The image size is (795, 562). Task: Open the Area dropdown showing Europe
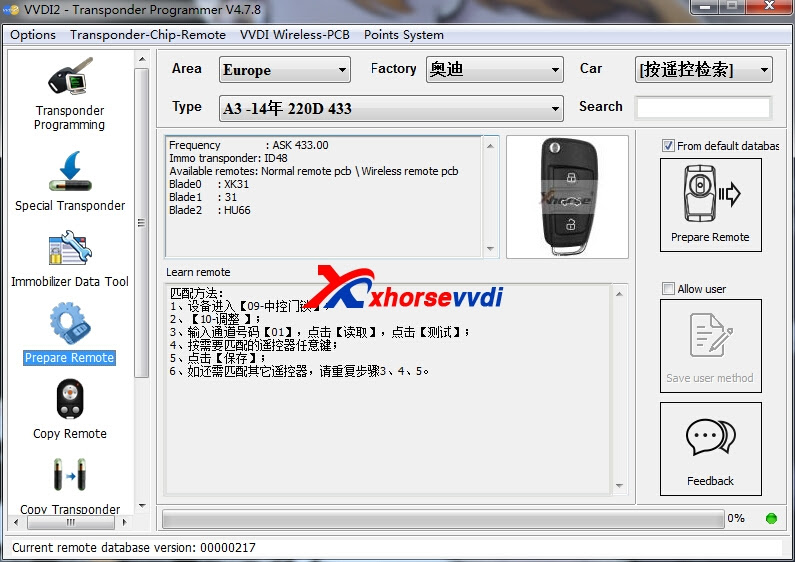pos(285,69)
